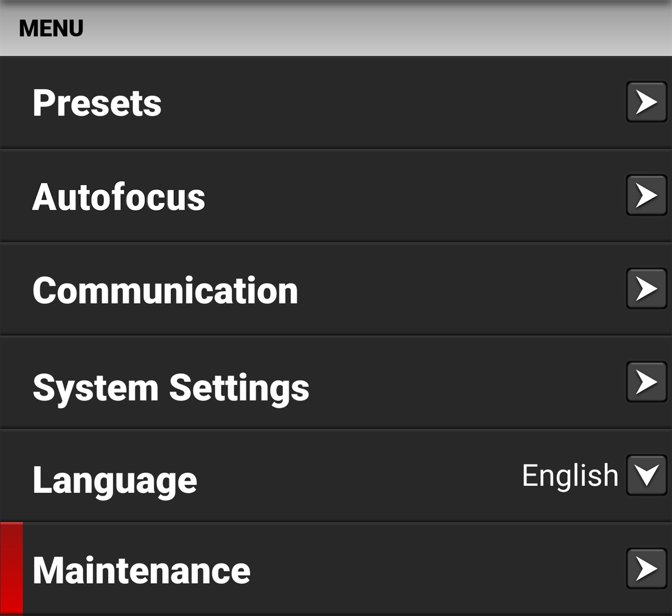Screen dimensions: 672x616
Task: Click the Language label text
Action: tap(115, 480)
